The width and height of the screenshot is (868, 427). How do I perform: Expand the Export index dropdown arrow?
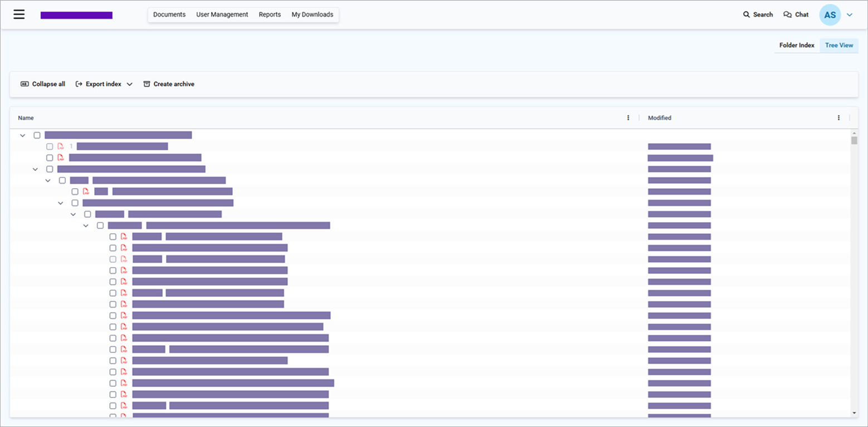pyautogui.click(x=130, y=84)
